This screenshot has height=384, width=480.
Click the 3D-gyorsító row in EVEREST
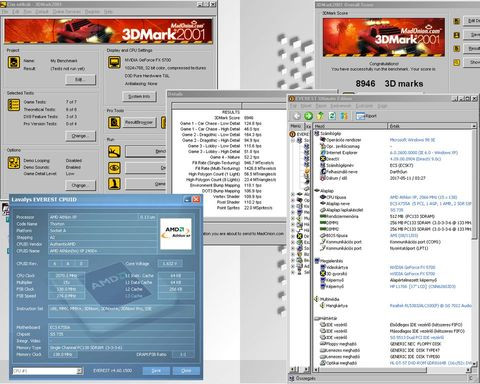coord(395,274)
